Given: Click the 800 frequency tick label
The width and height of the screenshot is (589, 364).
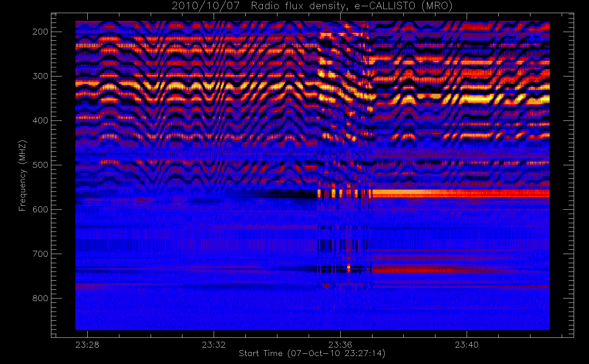Looking at the screenshot, I should tap(40, 298).
